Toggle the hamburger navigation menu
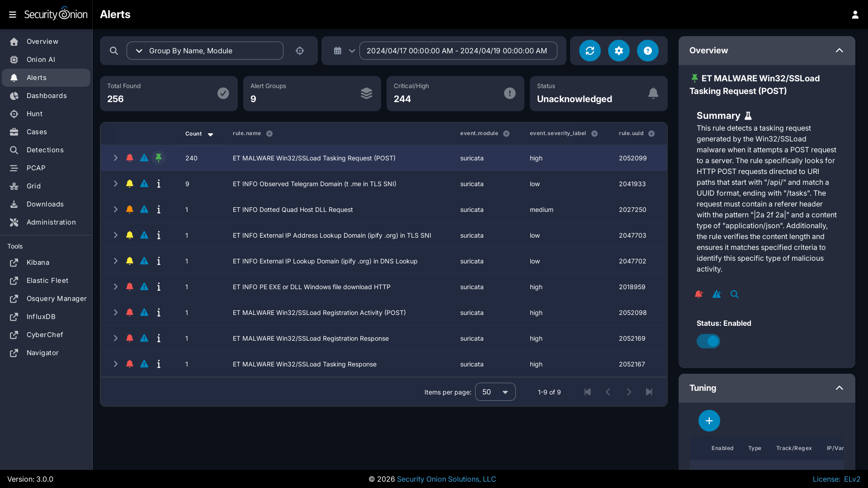 coord(13,14)
